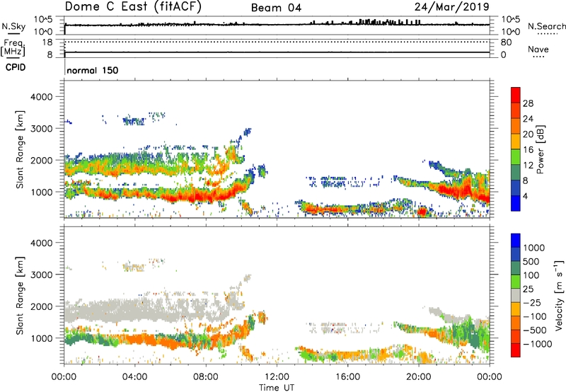Viewport: 566px width, 392px height.
Task: Click the 'CPID' label
Action: pyautogui.click(x=16, y=67)
